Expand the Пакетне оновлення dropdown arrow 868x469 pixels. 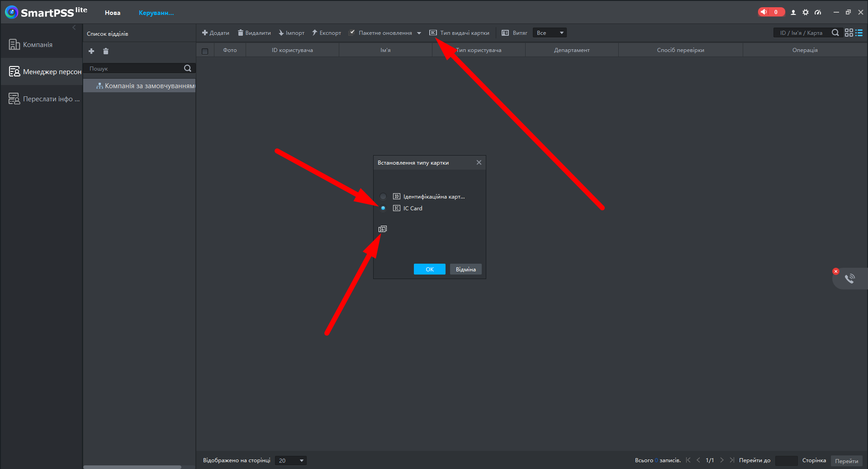pos(419,33)
